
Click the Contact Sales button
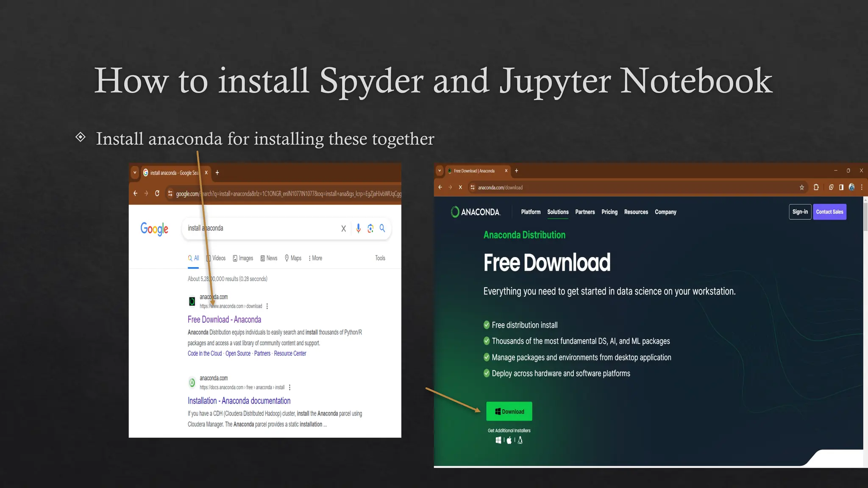coord(829,212)
